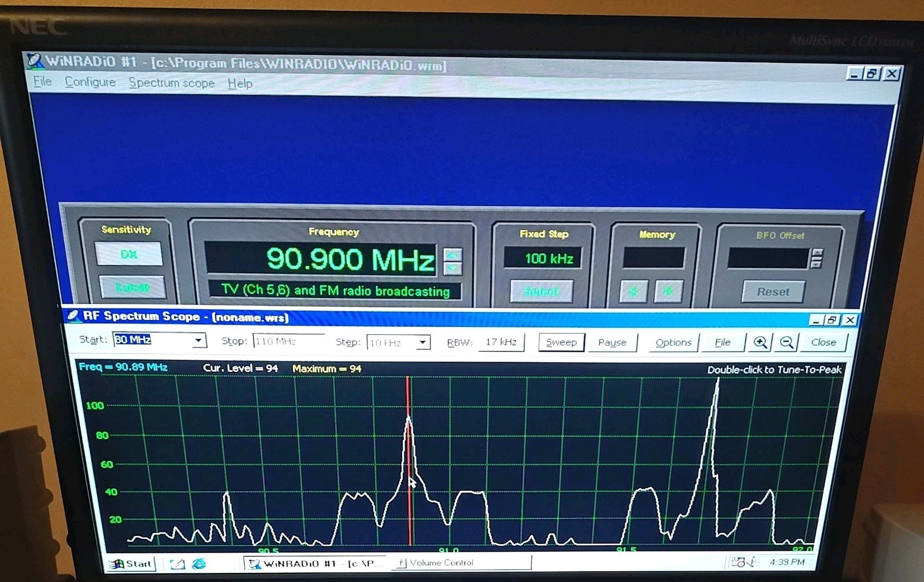This screenshot has width=924, height=582.
Task: Increase frequency with the up arrow
Action: pos(452,254)
